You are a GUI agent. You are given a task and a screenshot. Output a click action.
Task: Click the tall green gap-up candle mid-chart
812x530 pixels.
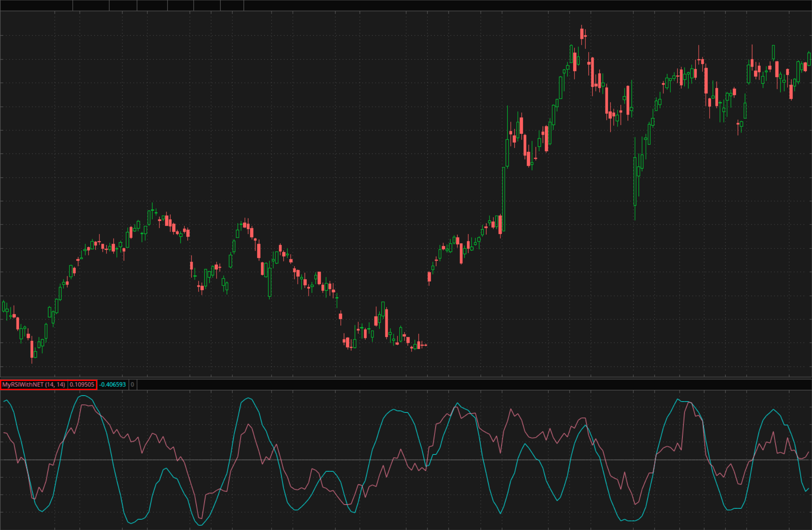[x=504, y=196]
